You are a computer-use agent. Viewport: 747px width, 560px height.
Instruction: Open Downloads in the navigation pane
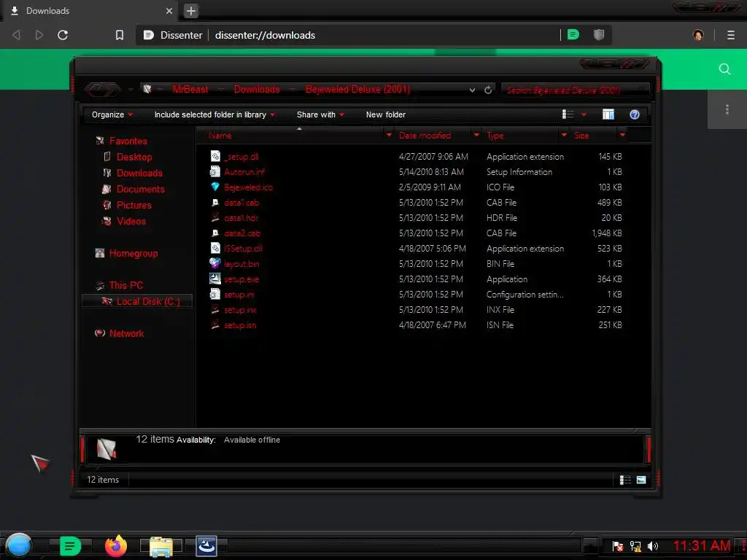click(139, 174)
